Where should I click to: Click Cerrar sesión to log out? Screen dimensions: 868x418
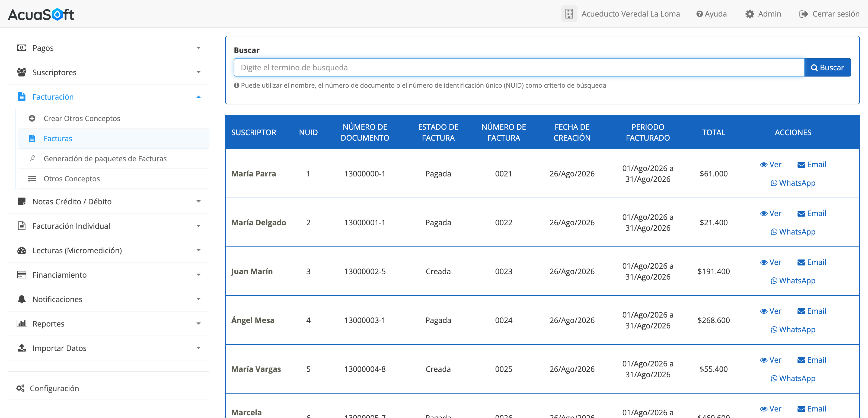(829, 14)
